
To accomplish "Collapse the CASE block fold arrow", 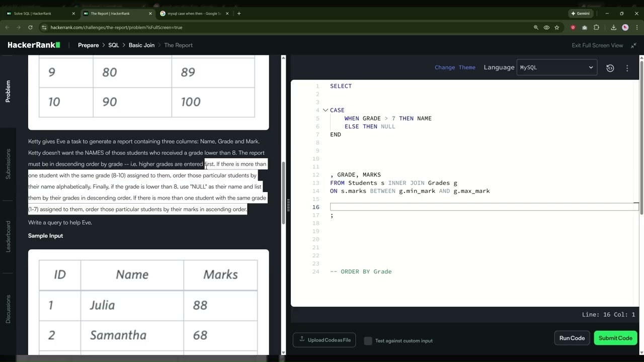I will pos(325,110).
